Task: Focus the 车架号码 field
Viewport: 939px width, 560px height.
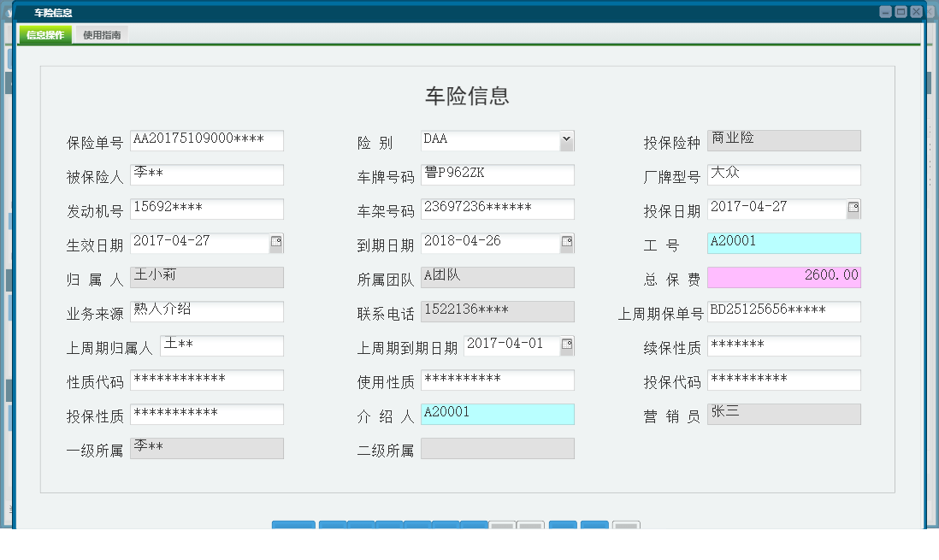Action: click(x=498, y=209)
